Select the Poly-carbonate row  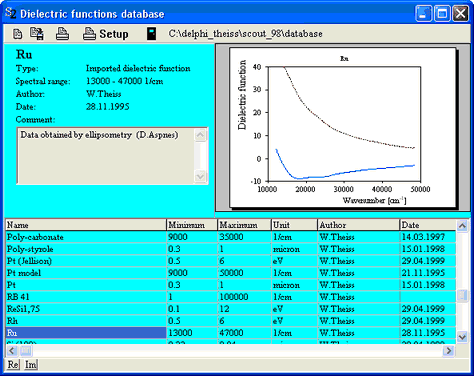[x=231, y=237]
